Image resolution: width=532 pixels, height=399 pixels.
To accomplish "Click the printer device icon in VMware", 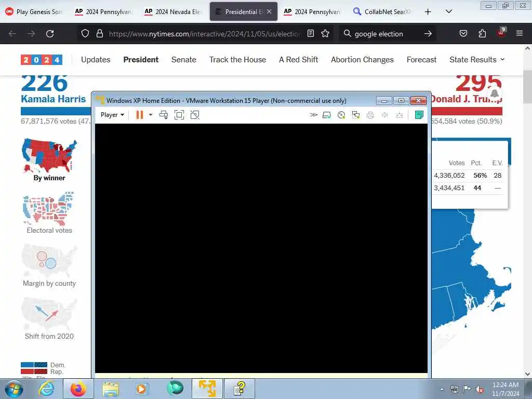I will click(370, 115).
